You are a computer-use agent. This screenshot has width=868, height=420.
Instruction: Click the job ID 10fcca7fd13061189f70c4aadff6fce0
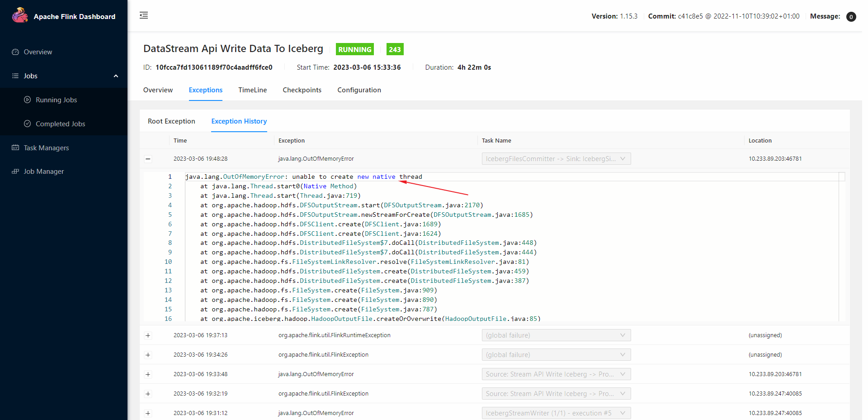(x=214, y=67)
